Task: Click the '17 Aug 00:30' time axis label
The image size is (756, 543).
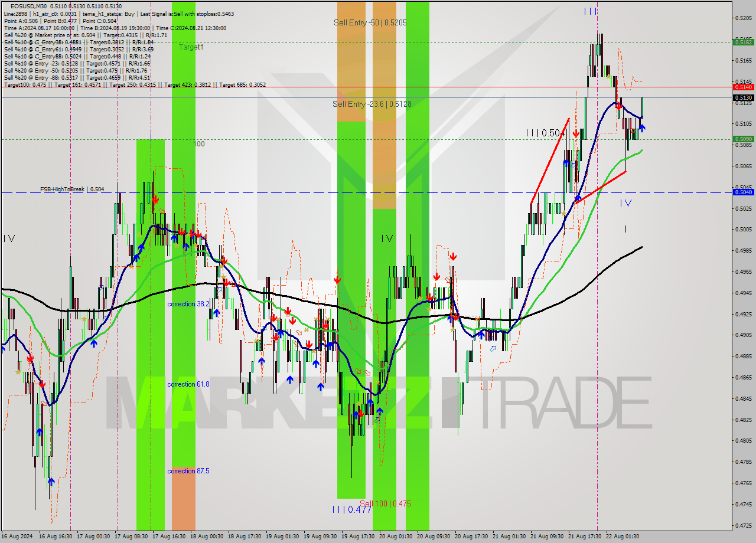Action: [x=93, y=537]
